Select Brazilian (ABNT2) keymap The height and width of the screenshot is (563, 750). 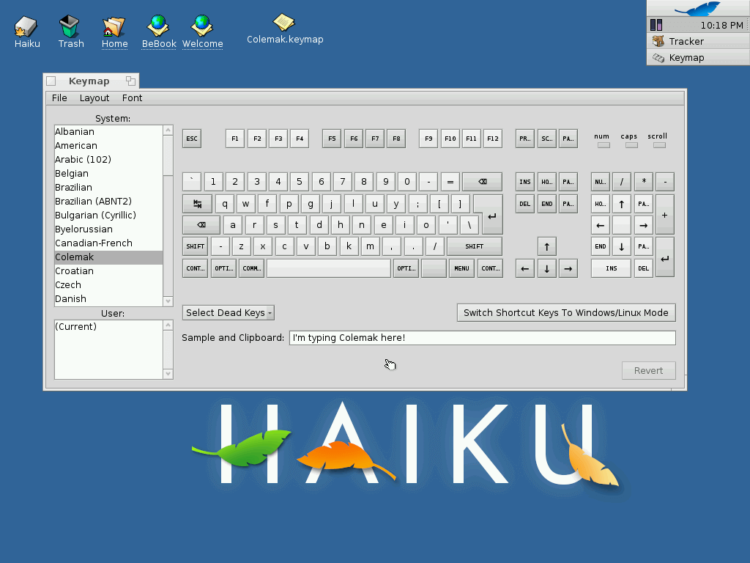(109, 201)
